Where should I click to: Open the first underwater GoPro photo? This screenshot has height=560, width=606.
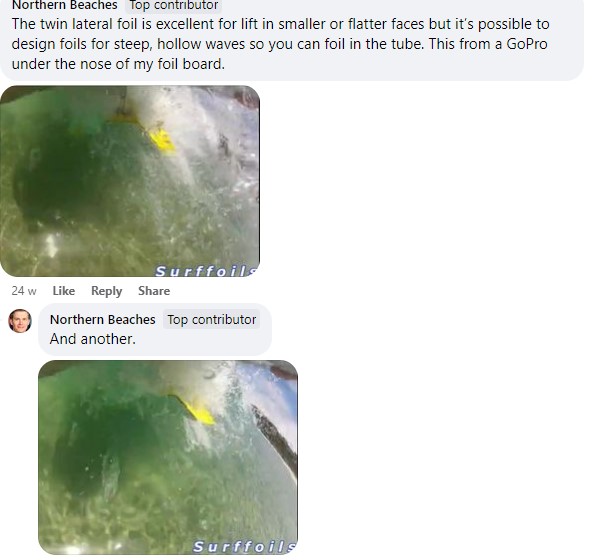130,181
